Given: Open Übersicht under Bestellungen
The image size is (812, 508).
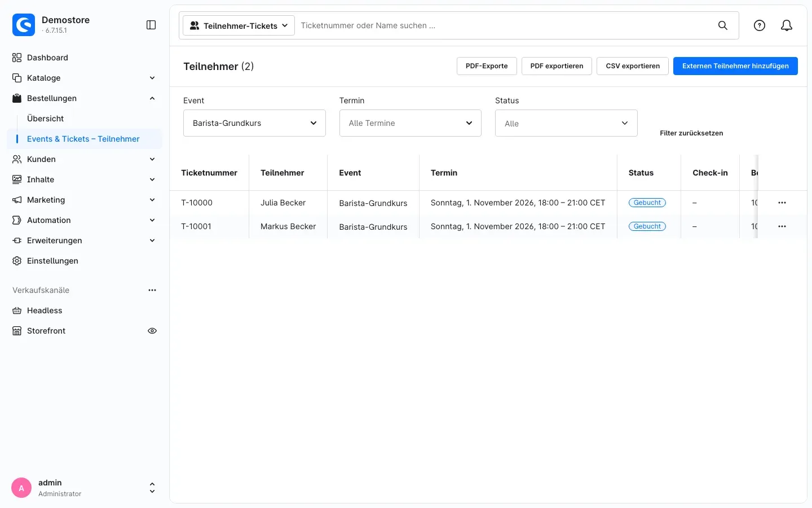Looking at the screenshot, I should (45, 119).
